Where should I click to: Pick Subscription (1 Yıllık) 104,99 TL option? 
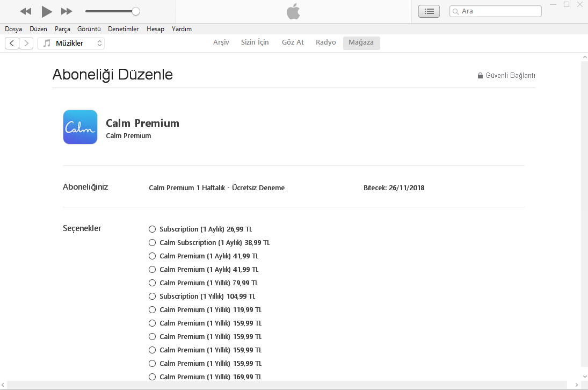pos(152,297)
